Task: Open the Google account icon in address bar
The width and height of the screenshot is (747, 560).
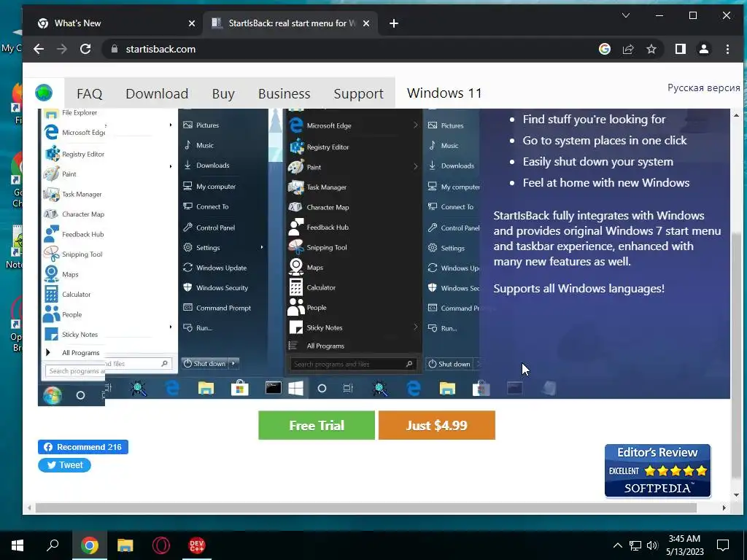Action: click(605, 49)
